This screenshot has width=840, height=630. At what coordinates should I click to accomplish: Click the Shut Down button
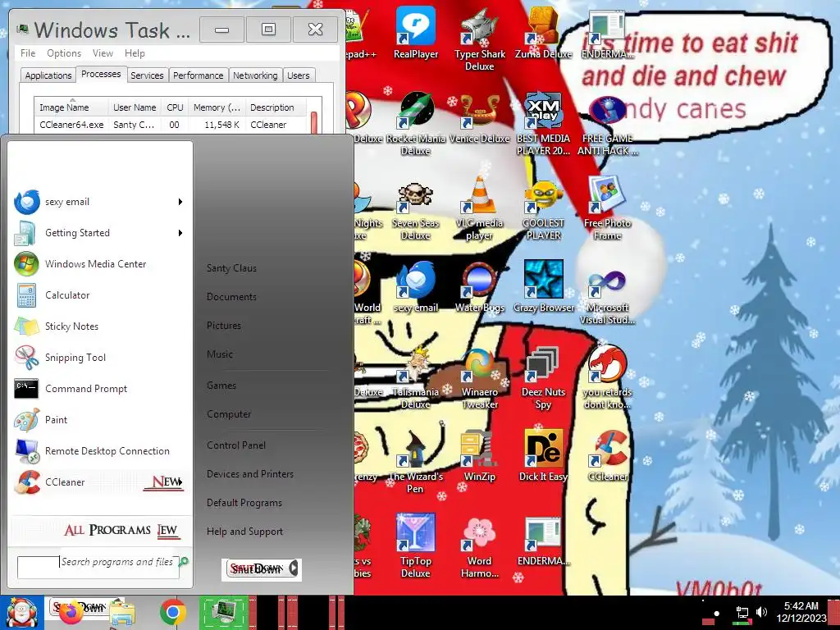click(256, 568)
